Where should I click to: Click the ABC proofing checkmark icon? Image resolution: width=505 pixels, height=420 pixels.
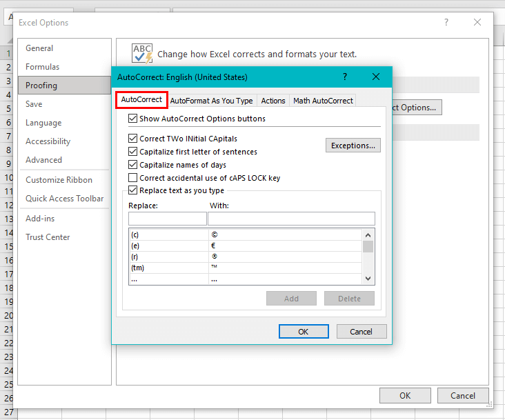142,53
